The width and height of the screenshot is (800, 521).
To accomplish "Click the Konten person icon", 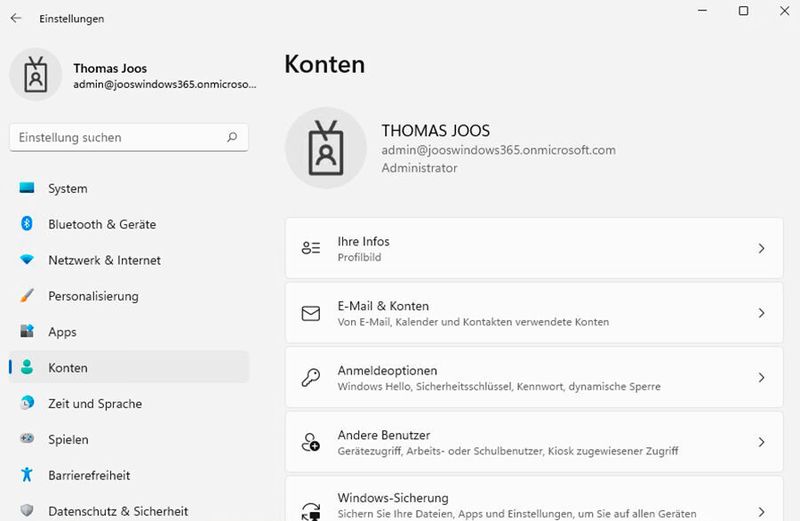I will [x=27, y=367].
